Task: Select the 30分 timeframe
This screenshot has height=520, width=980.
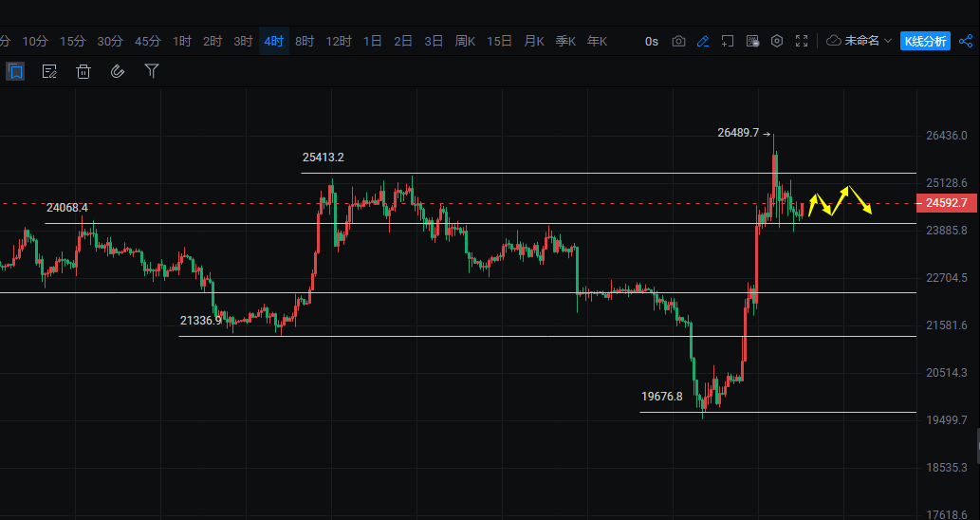Action: [110, 41]
